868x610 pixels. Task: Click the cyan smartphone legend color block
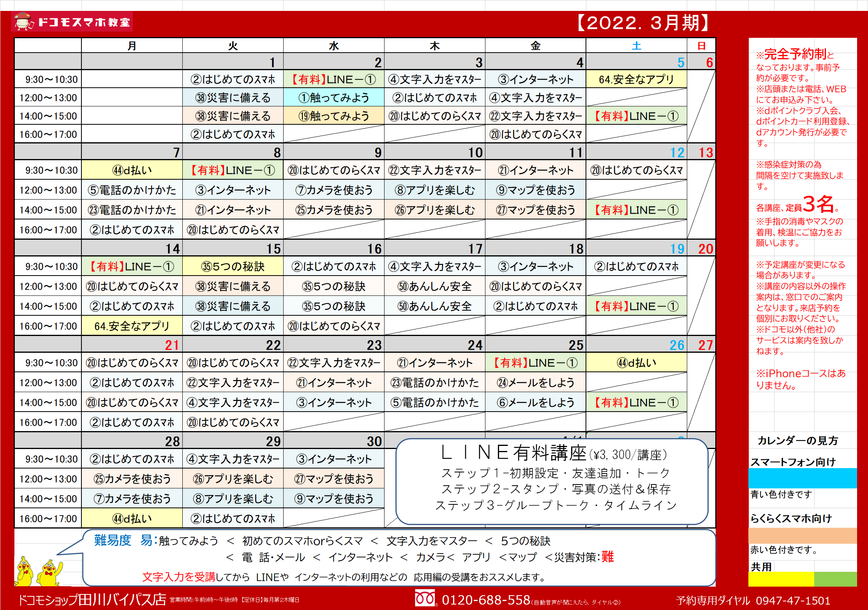click(802, 478)
